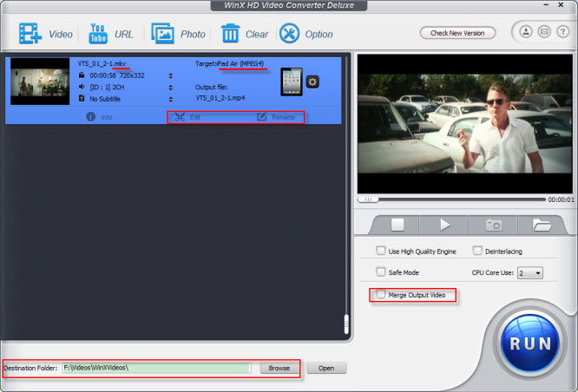The width and height of the screenshot is (578, 392).
Task: Click the preview progress slider handle
Action: (368, 199)
